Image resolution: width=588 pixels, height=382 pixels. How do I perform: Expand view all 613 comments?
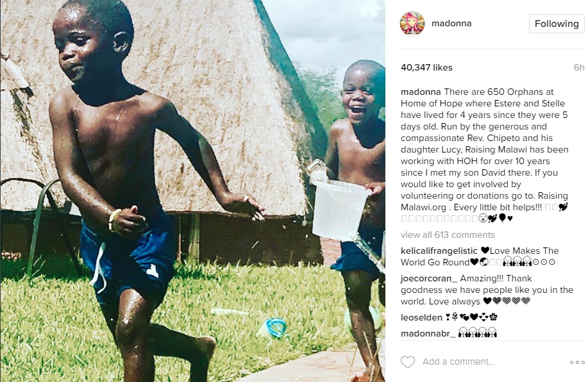pos(448,235)
